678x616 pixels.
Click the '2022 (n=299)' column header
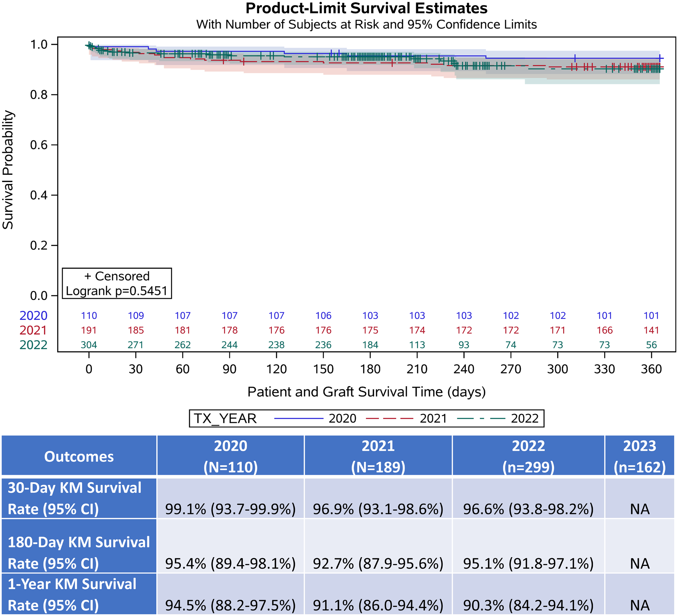528,456
